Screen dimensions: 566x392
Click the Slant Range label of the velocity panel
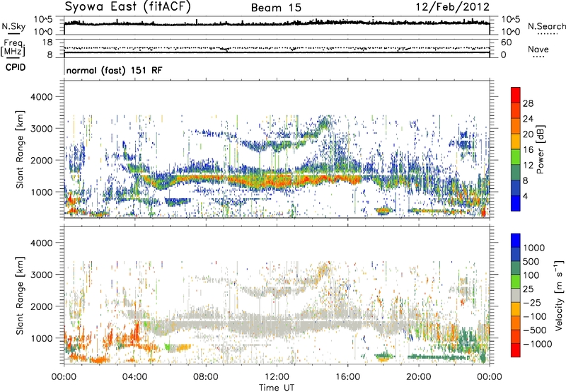pos(20,296)
